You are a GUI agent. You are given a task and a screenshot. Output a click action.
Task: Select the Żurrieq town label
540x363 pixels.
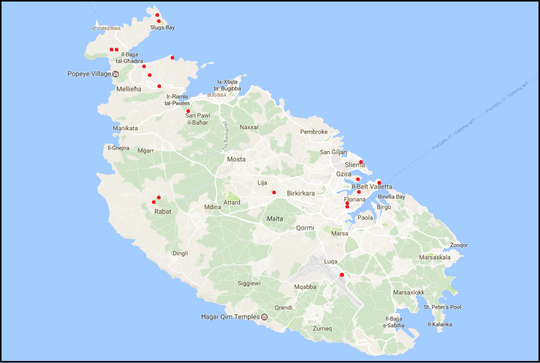click(322, 329)
